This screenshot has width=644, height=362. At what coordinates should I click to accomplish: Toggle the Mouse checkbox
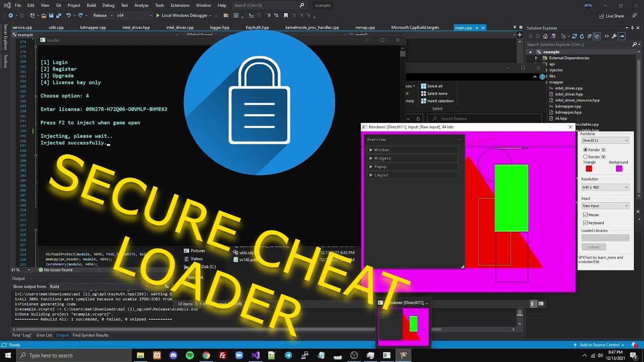[x=585, y=215]
